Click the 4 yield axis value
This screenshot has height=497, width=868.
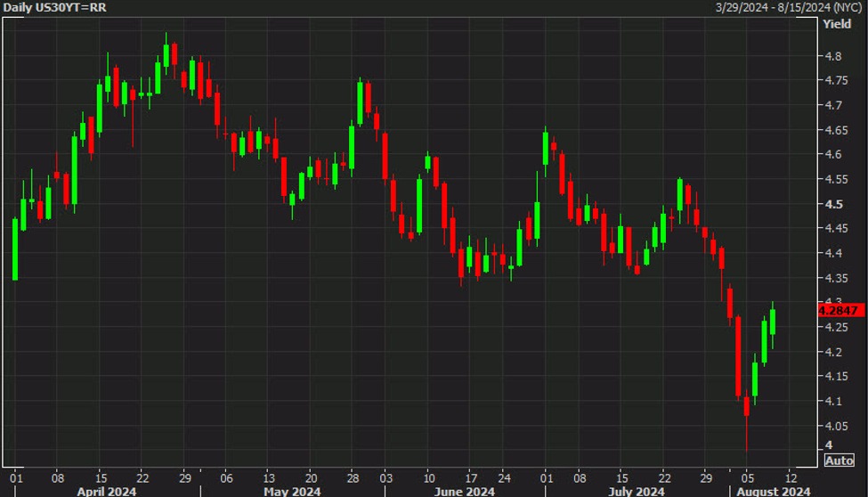[829, 445]
